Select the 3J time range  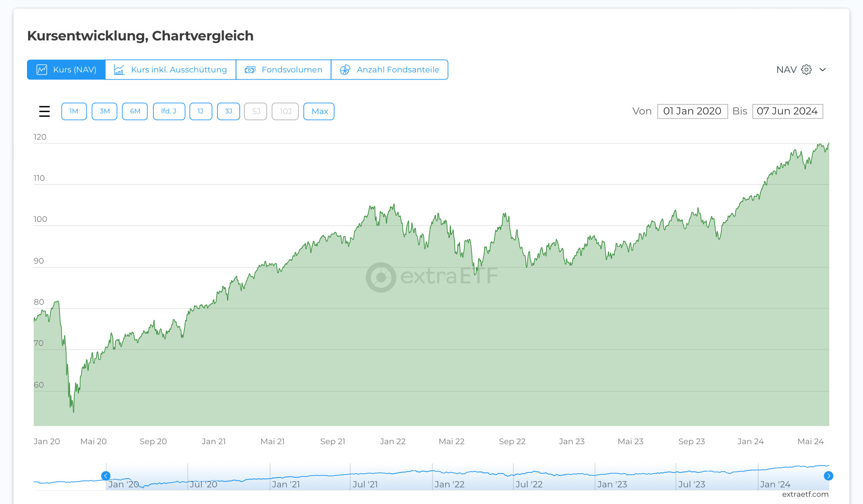point(228,112)
